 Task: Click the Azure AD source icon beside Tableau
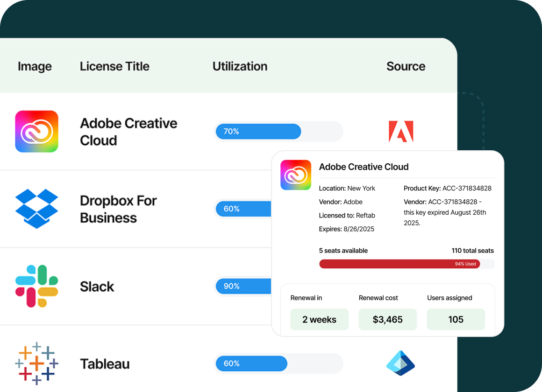pos(400,363)
